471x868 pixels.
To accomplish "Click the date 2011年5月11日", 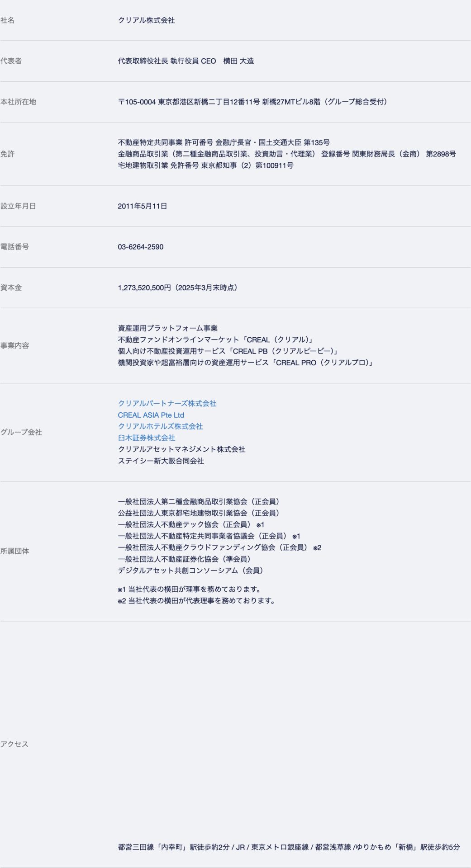I will [x=143, y=206].
